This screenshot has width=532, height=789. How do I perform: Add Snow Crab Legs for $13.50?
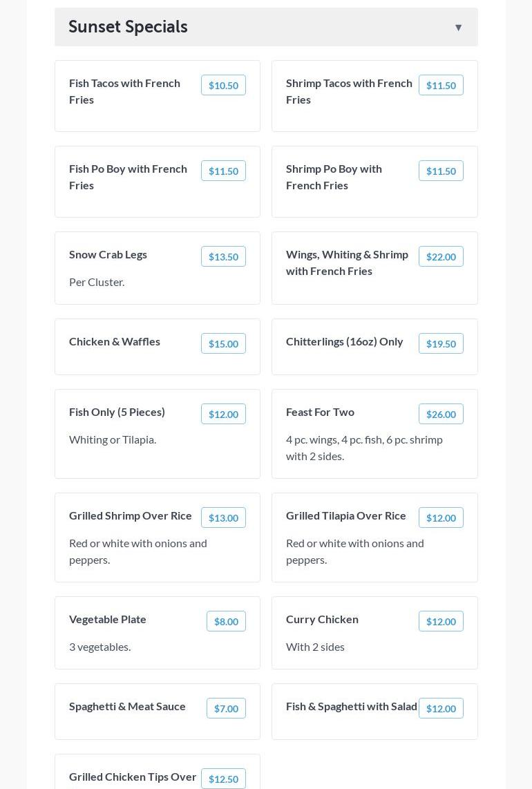[223, 256]
